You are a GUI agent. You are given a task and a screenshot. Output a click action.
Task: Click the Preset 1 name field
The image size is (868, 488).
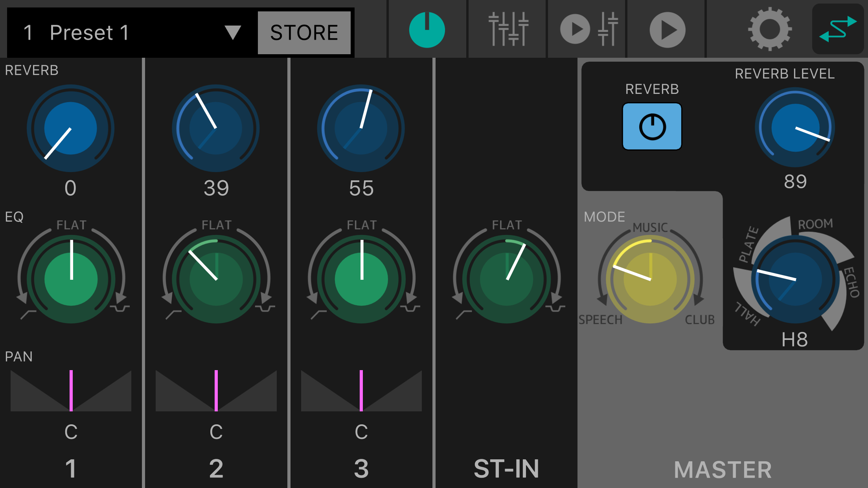point(90,32)
